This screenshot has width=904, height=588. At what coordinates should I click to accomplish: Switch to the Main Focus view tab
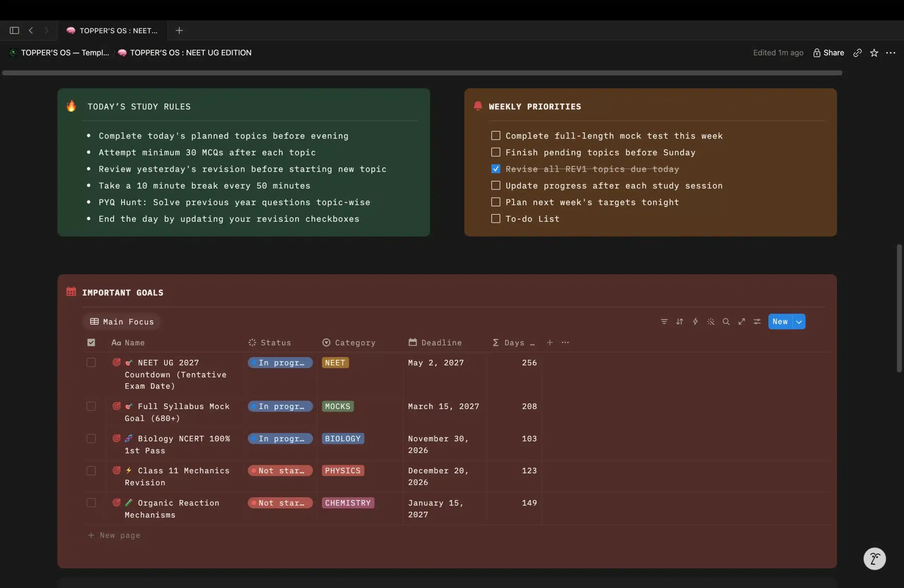[x=121, y=321]
